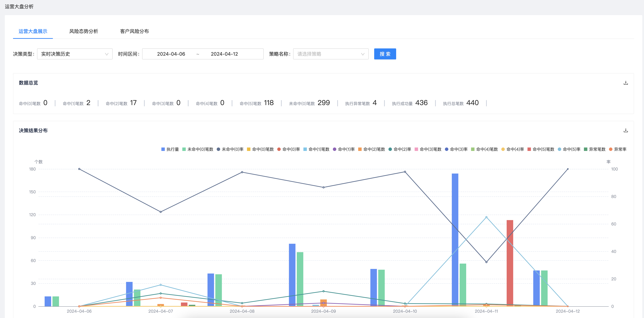Click the 执行总笔数 value 440

(x=472, y=103)
